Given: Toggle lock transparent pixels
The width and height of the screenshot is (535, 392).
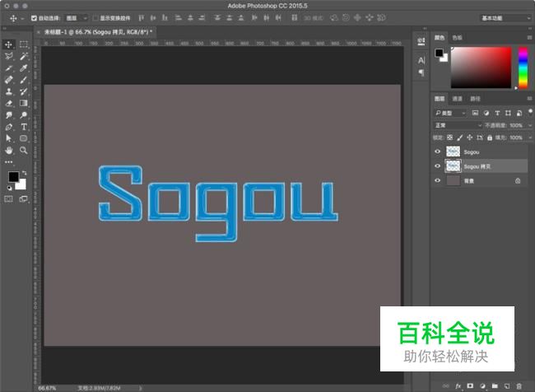Looking at the screenshot, I should tap(449, 138).
